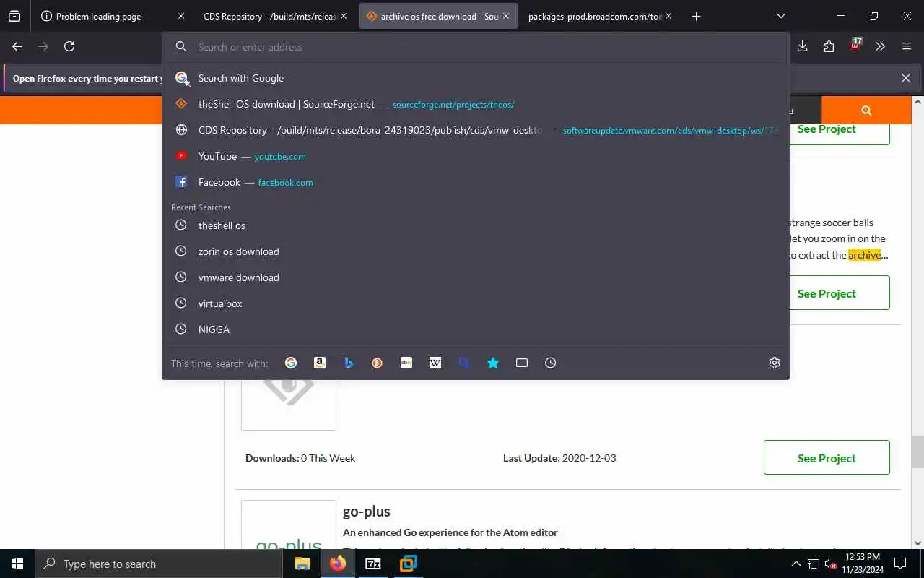Image resolution: width=924 pixels, height=578 pixels.
Task: Open the CDS Repository vmware suggestion
Action: tap(476, 130)
